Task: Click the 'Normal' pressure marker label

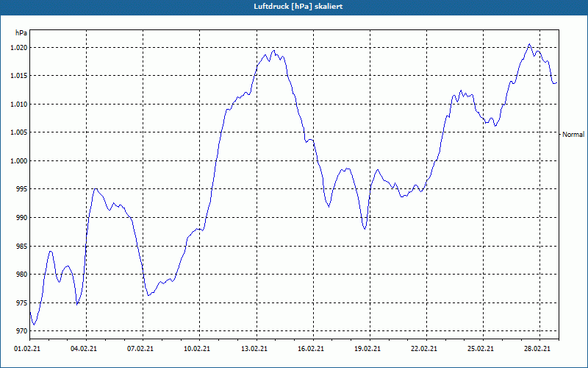Action: coord(573,135)
